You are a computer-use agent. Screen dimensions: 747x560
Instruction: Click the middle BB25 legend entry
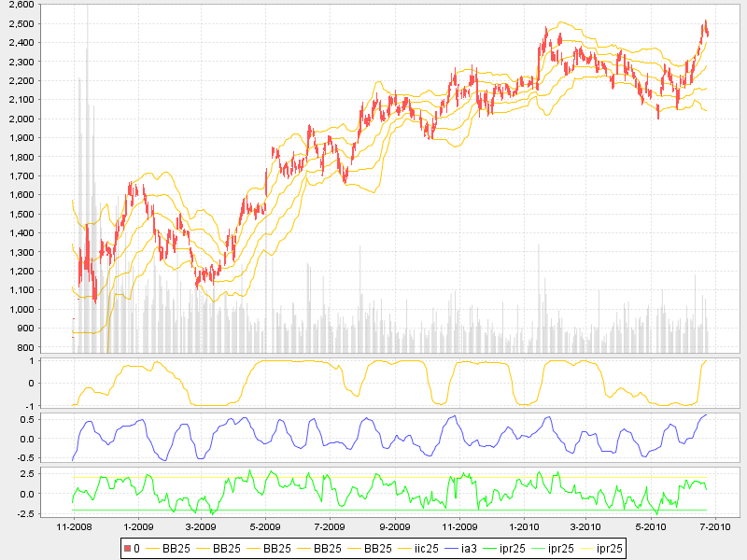tap(276, 549)
